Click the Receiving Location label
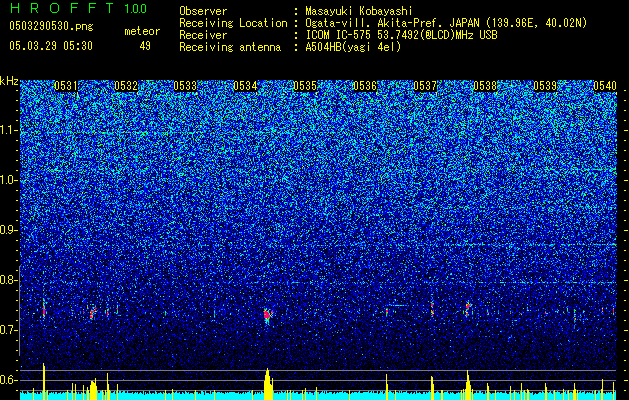The image size is (629, 400). pos(233,23)
